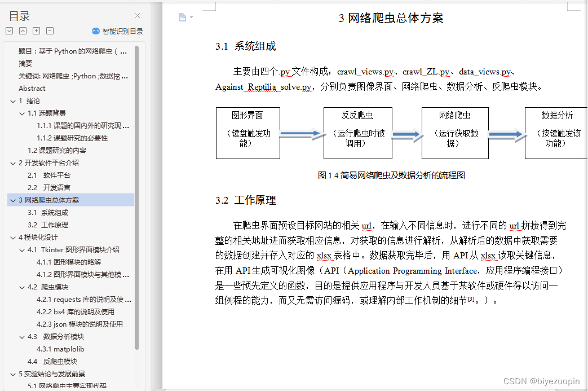Select the '关键词: 网络爬虫' outline entry
Screen dimensions: 588x391
tap(73, 76)
